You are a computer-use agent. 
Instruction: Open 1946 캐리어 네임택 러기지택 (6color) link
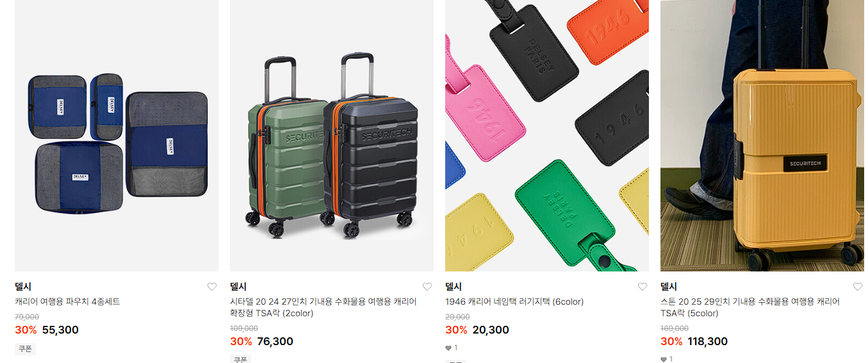click(514, 302)
